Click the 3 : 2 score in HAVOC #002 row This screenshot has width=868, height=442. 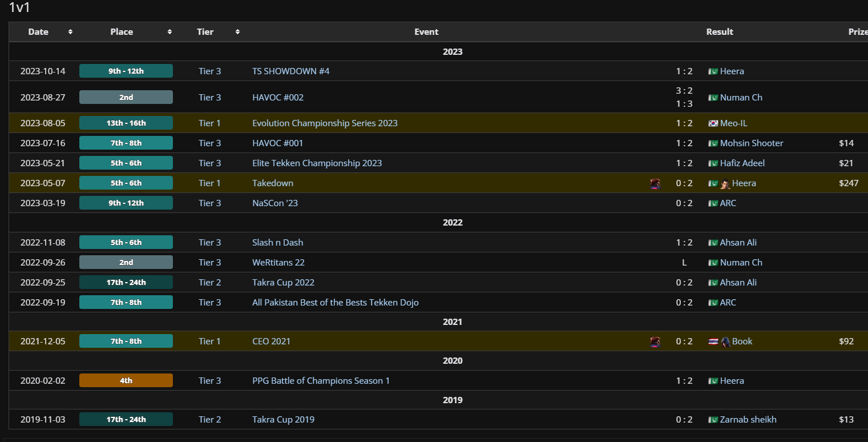(x=684, y=91)
